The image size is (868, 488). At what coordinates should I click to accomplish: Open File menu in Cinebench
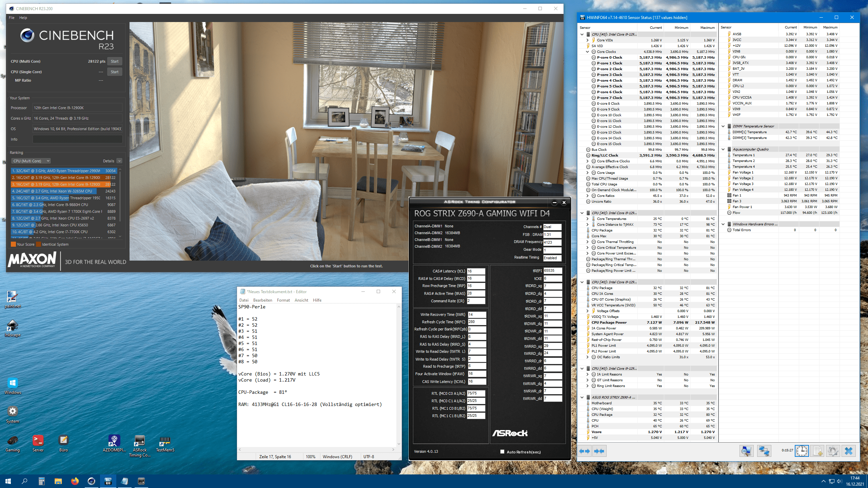[12, 18]
